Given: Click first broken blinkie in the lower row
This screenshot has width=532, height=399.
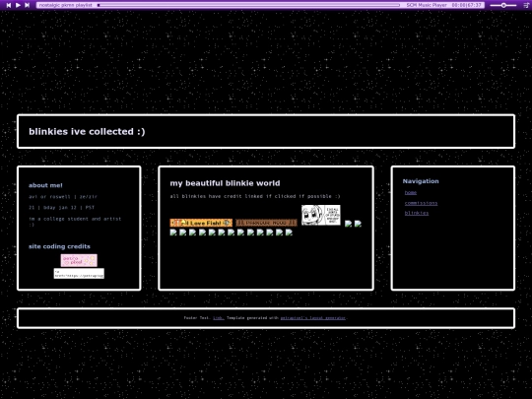Looking at the screenshot, I should [x=173, y=233].
